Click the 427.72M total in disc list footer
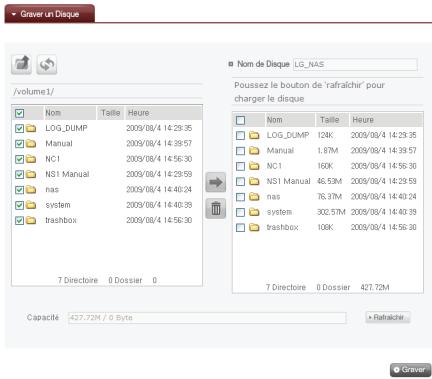Image resolution: width=432 pixels, height=379 pixels. (375, 287)
